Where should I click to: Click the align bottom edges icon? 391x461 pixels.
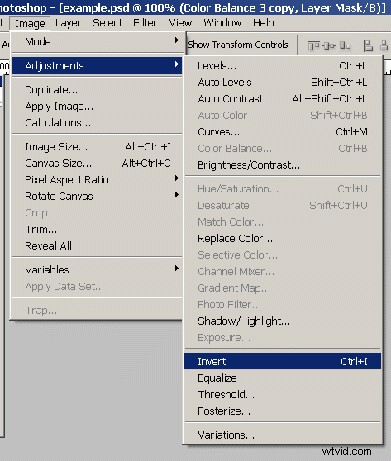[345, 45]
